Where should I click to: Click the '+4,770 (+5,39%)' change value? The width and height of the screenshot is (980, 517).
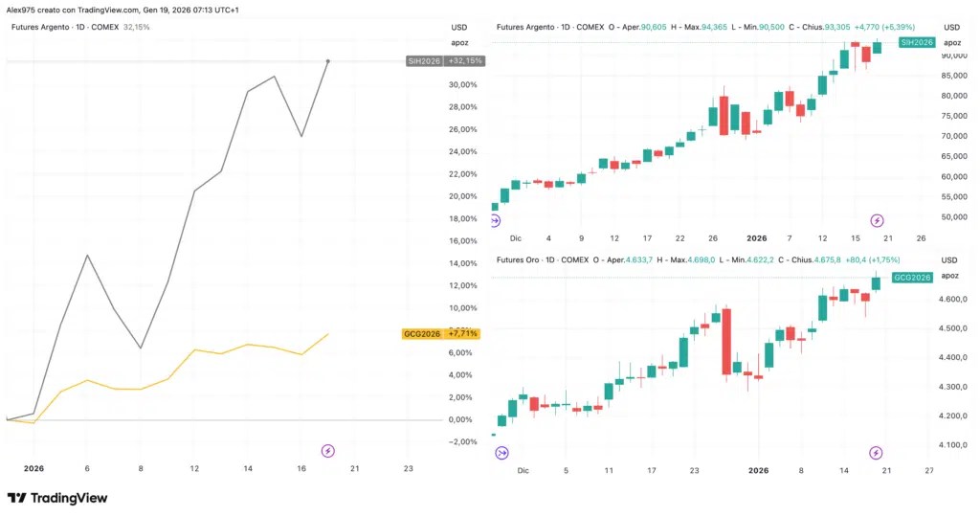(884, 28)
